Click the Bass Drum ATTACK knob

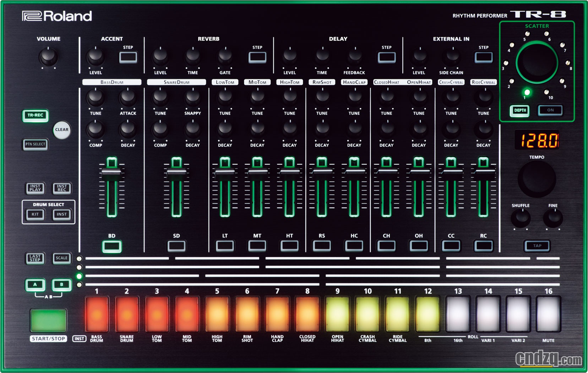point(128,97)
